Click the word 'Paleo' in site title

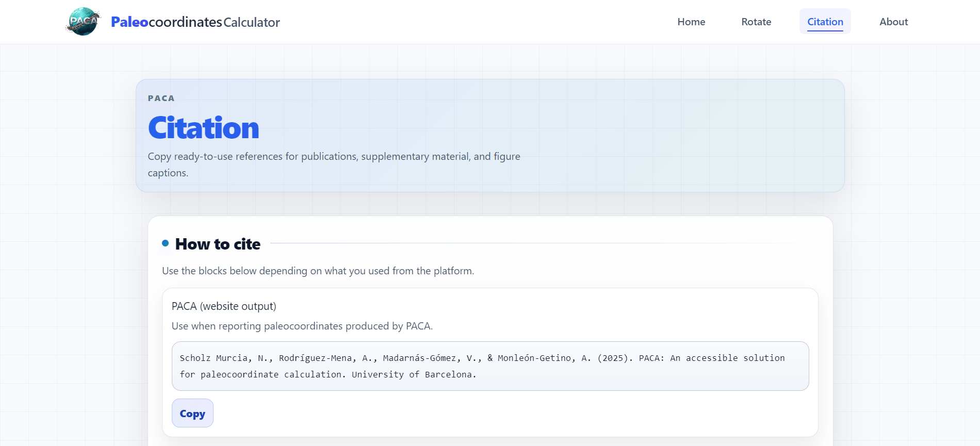pyautogui.click(x=129, y=22)
